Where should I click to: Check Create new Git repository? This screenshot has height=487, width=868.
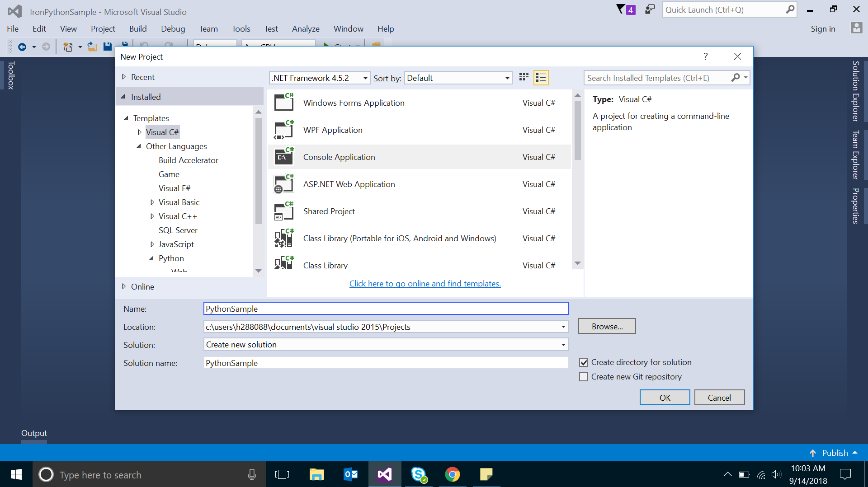click(x=584, y=377)
